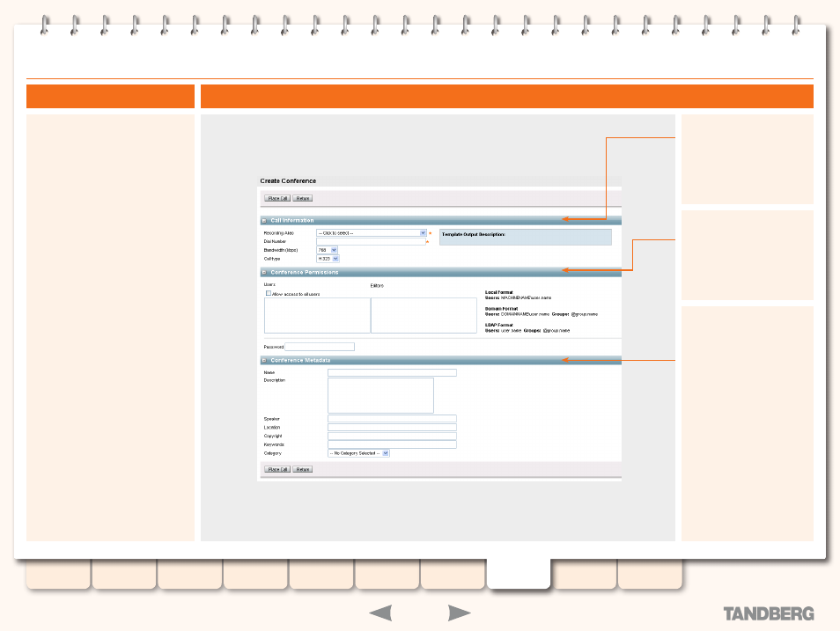The height and width of the screenshot is (631, 840).
Task: Go to the next page arrow
Action: (459, 613)
